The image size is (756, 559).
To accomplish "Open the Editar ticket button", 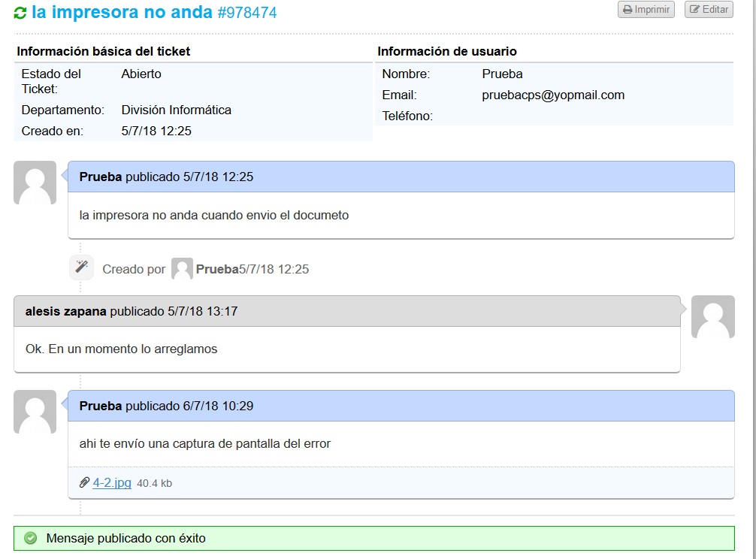I will pos(708,10).
